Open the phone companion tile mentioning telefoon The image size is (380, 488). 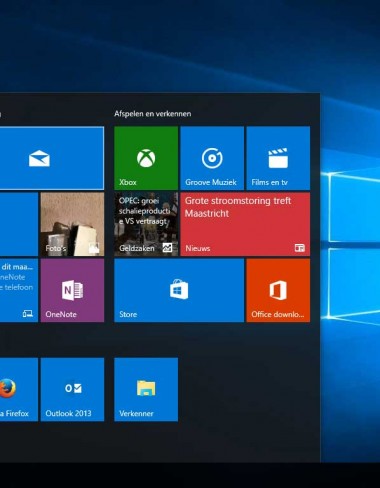pos(19,290)
